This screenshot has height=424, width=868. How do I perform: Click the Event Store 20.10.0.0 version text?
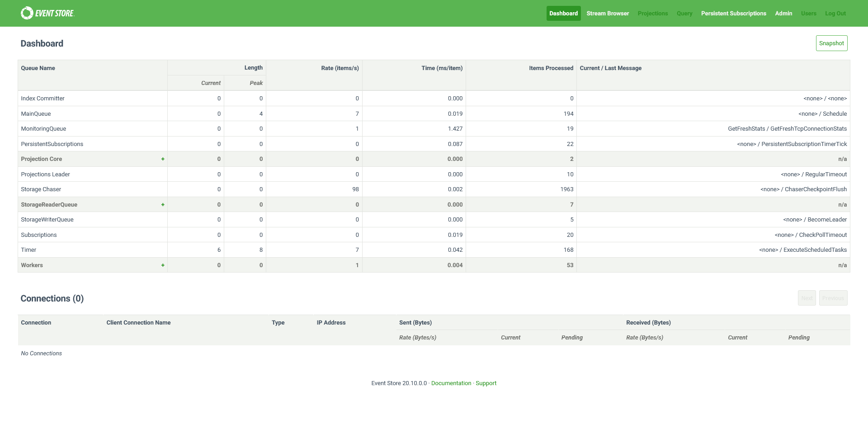point(399,383)
